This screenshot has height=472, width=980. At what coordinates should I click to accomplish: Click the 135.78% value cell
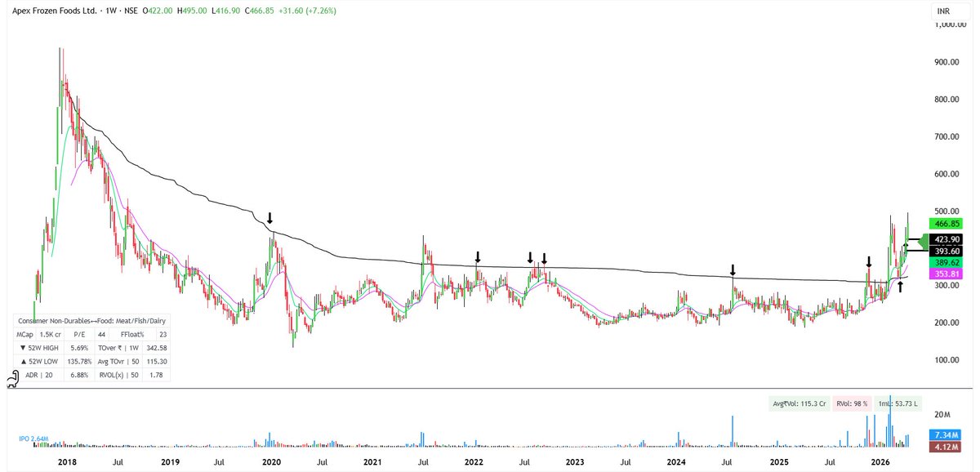click(79, 362)
